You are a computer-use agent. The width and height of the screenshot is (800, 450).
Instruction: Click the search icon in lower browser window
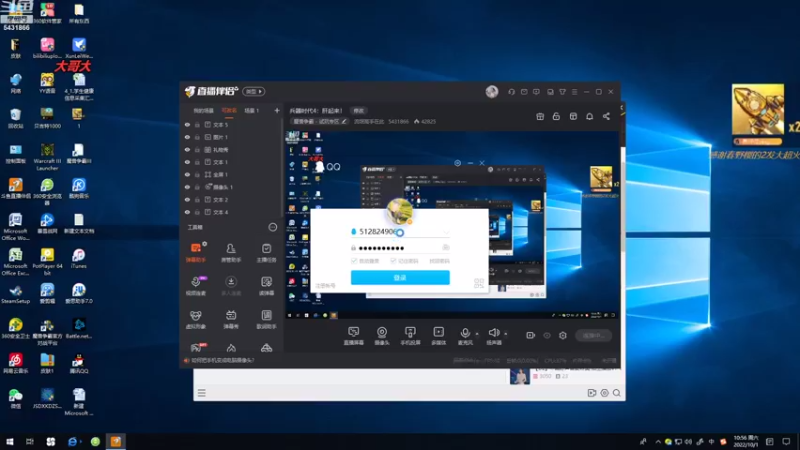coord(617,393)
